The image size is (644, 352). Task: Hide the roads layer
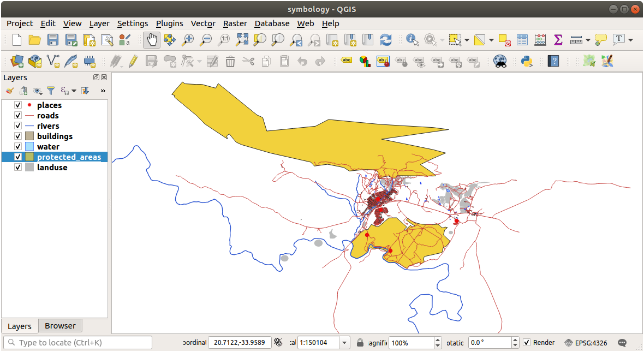point(18,116)
